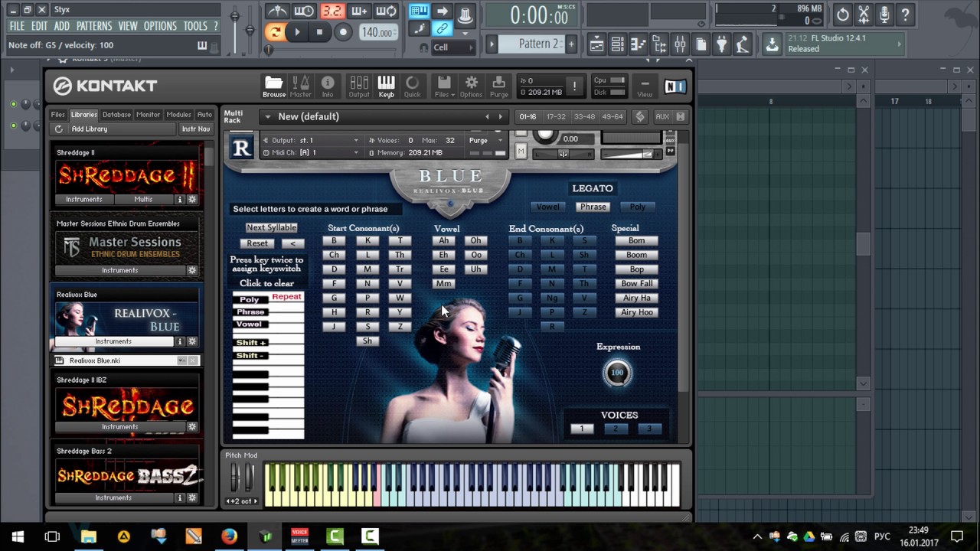
Task: Click the Next Syllable button
Action: click(x=271, y=227)
